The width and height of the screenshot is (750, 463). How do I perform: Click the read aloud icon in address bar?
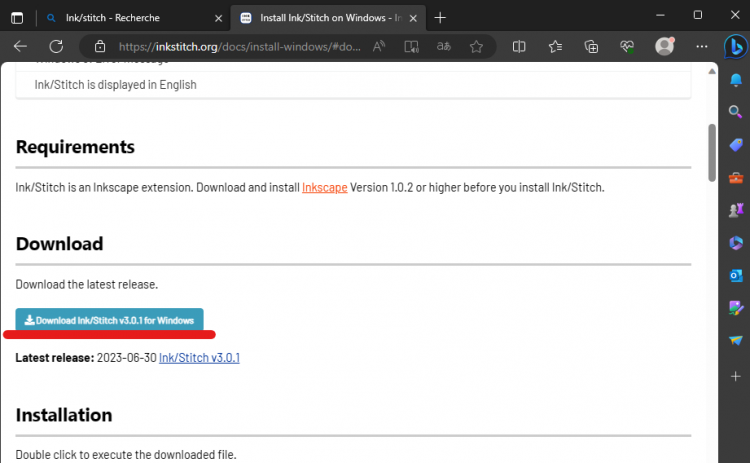coord(379,46)
